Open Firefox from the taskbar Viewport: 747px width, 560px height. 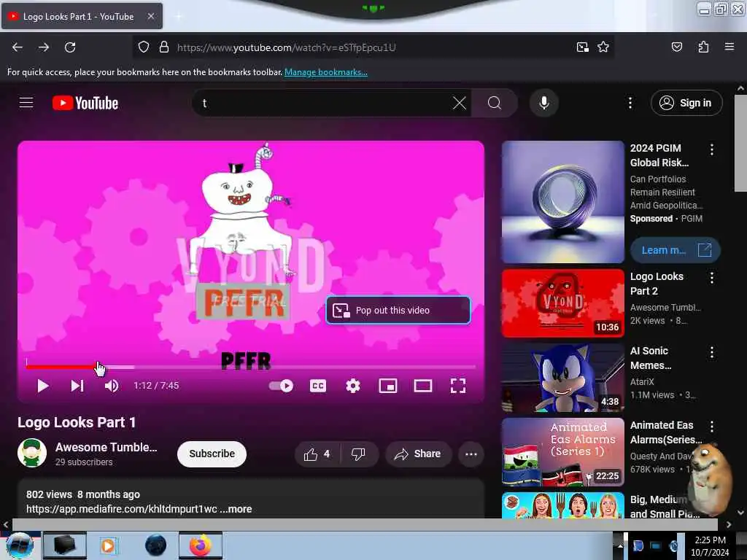[201, 545]
